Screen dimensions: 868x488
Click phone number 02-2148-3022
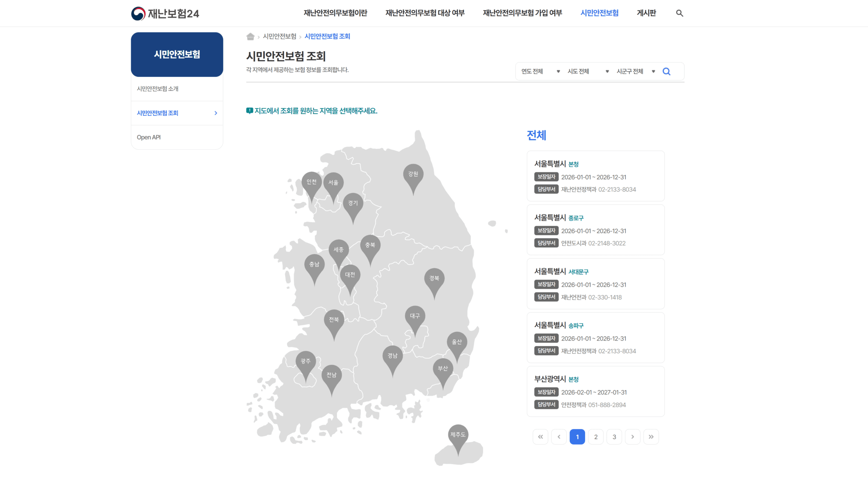(607, 243)
